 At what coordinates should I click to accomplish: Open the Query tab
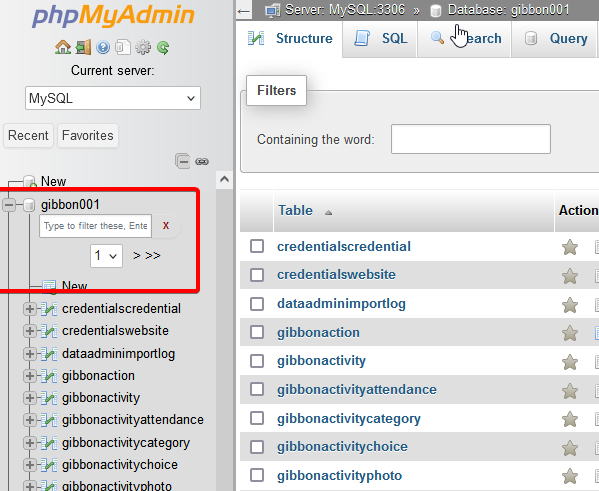click(555, 39)
